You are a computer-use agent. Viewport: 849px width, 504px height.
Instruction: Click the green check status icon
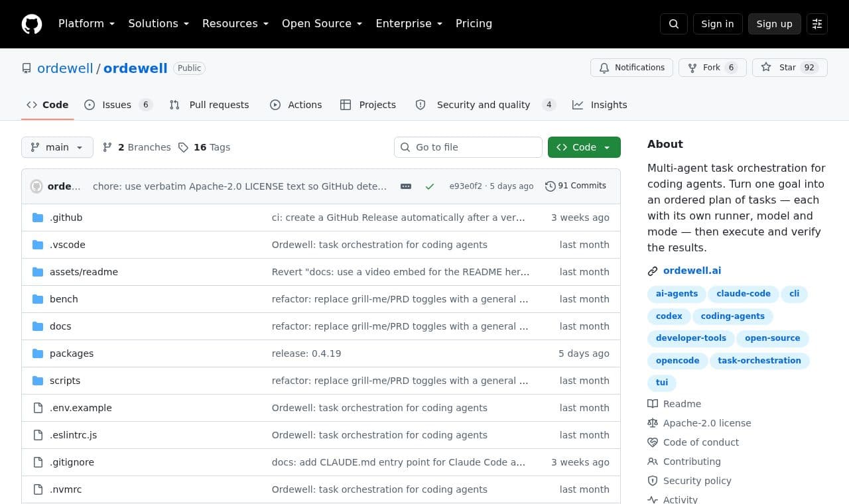pos(430,186)
